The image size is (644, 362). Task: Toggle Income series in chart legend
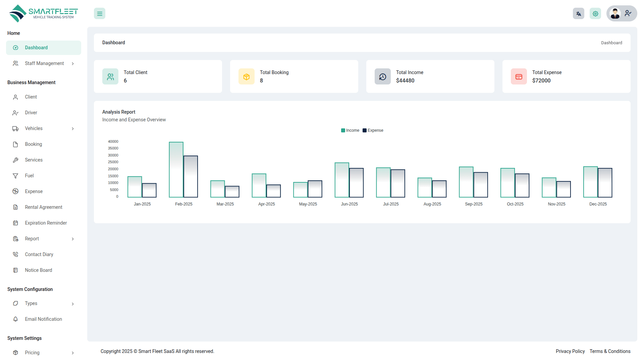click(x=350, y=130)
